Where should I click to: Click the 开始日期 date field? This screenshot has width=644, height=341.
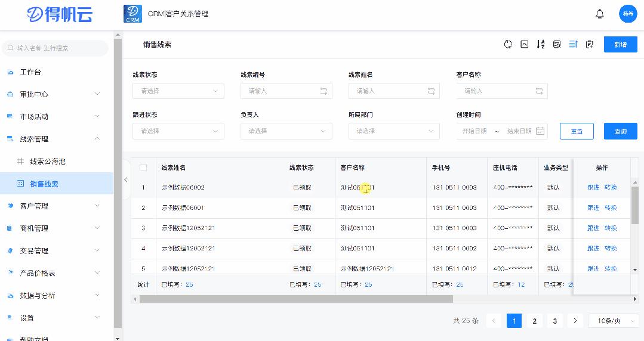coord(474,131)
